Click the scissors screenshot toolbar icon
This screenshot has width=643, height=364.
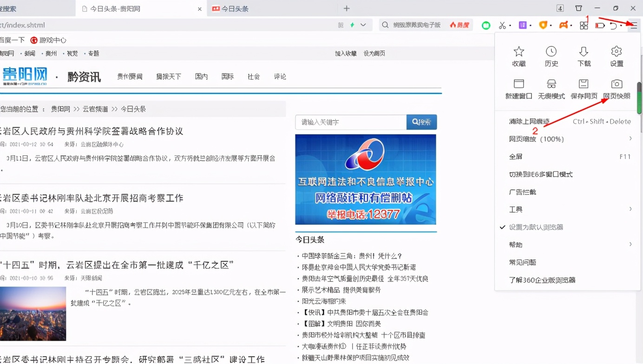point(502,26)
